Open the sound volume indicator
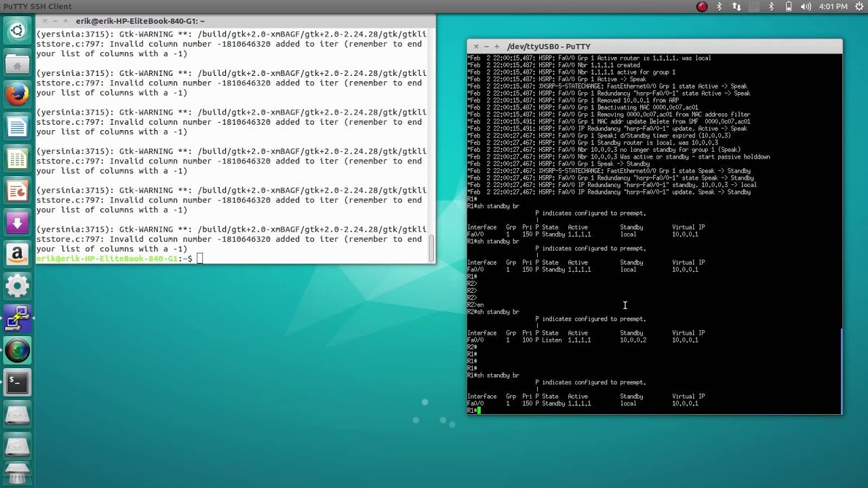Image resolution: width=868 pixels, height=488 pixels. coord(806,7)
